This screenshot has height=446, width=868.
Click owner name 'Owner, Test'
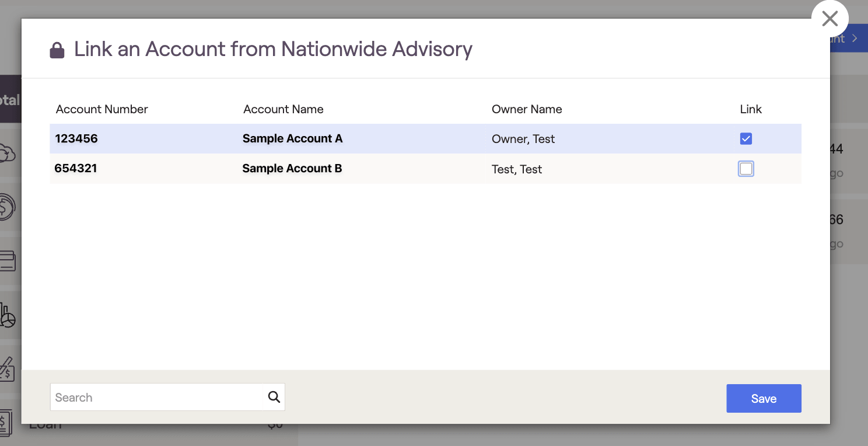523,139
